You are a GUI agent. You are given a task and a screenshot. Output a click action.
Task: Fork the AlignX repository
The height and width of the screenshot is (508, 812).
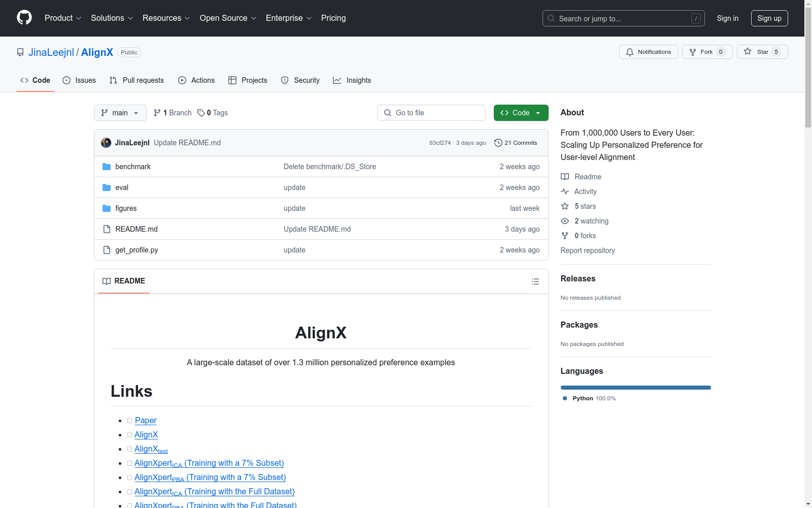(707, 52)
